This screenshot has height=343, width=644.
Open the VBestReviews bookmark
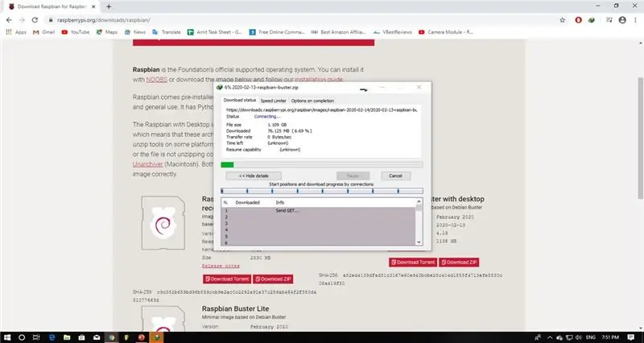(392, 32)
